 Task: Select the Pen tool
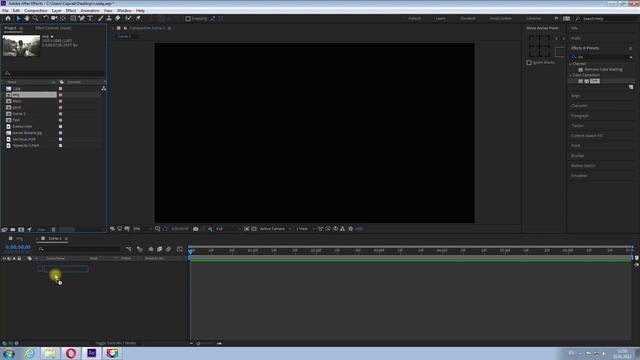point(82,18)
